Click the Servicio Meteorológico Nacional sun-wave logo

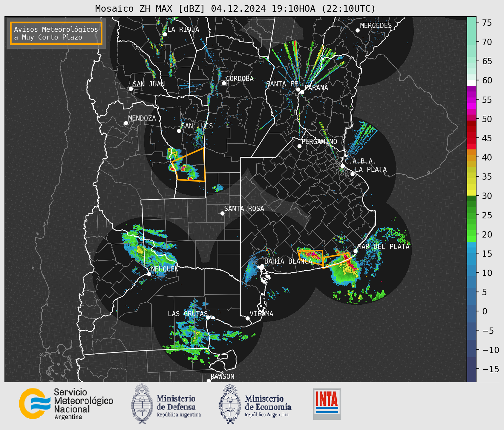click(35, 403)
